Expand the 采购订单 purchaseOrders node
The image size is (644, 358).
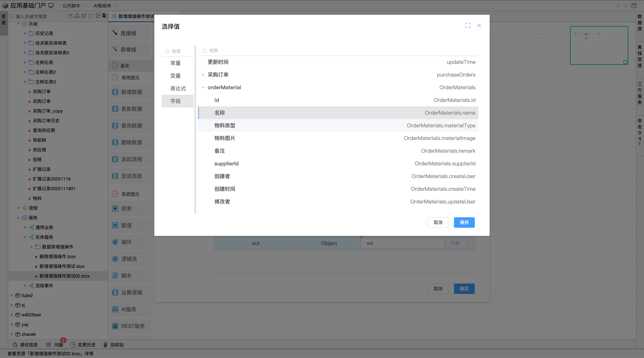(x=203, y=75)
